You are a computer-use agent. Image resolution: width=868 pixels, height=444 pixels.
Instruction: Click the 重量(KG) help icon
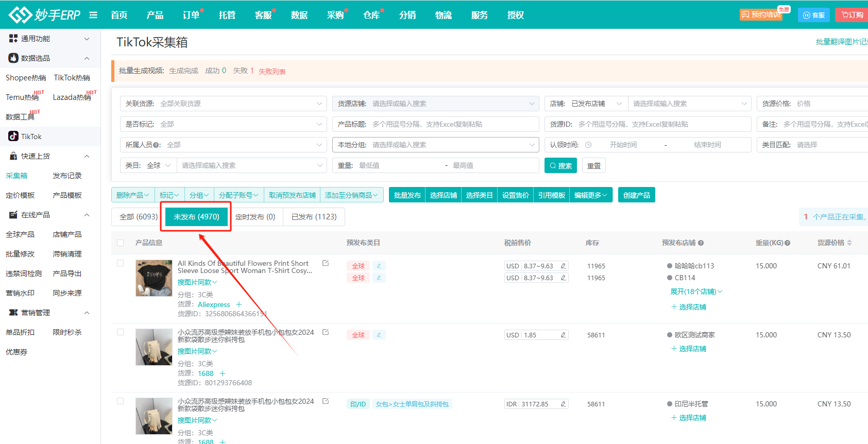(x=788, y=243)
